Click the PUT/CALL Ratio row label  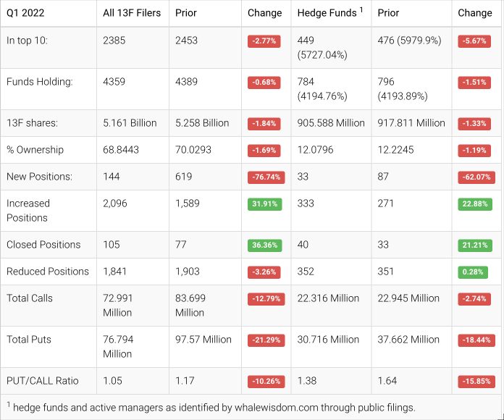point(43,381)
